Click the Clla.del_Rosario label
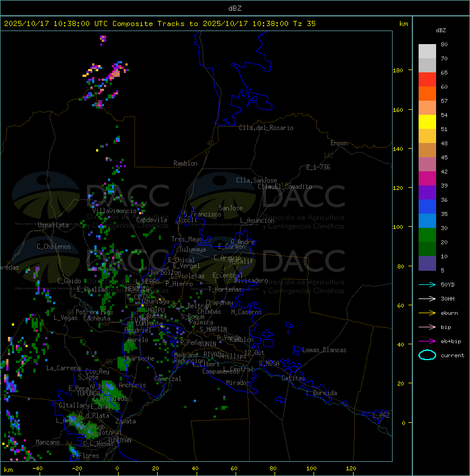 (x=266, y=128)
